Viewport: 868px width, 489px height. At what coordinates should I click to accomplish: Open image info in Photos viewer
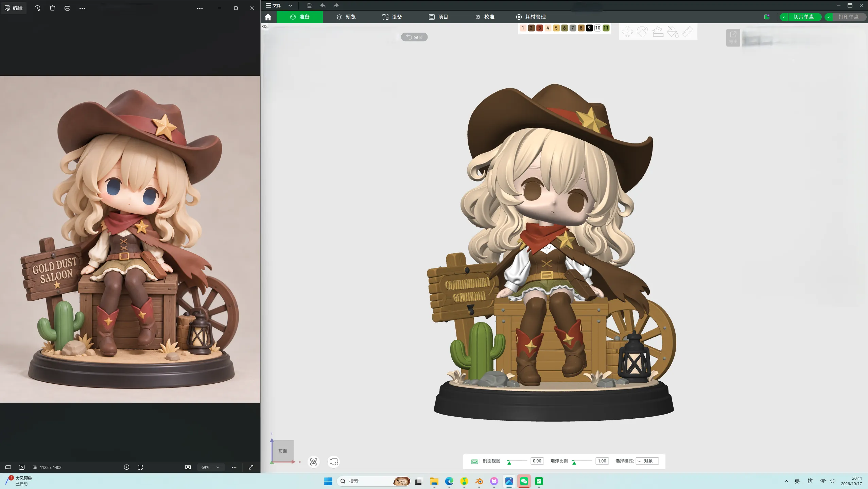126,467
